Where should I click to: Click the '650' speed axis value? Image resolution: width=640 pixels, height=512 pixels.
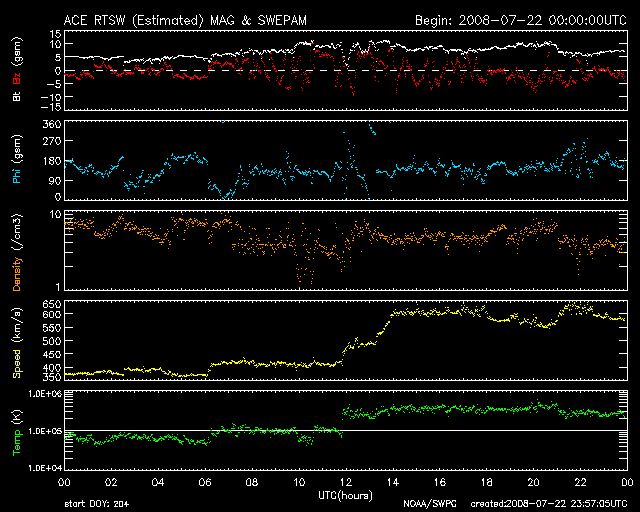[x=52, y=305]
